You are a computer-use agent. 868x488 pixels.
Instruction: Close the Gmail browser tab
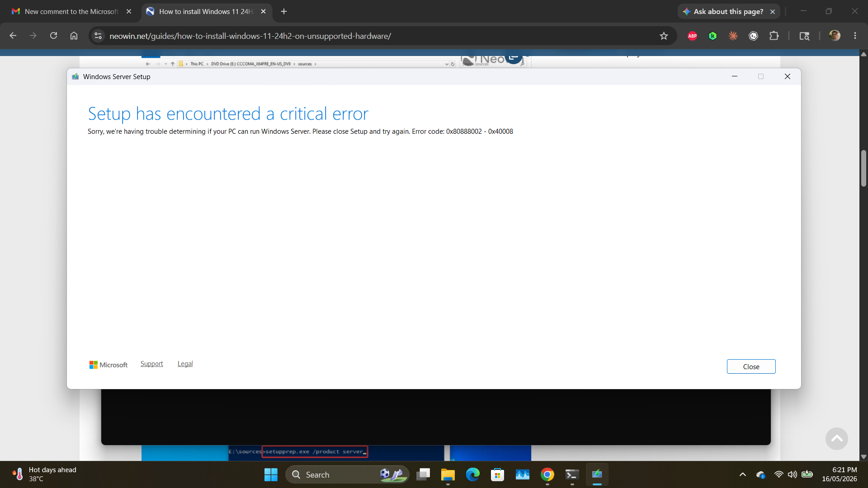point(129,11)
